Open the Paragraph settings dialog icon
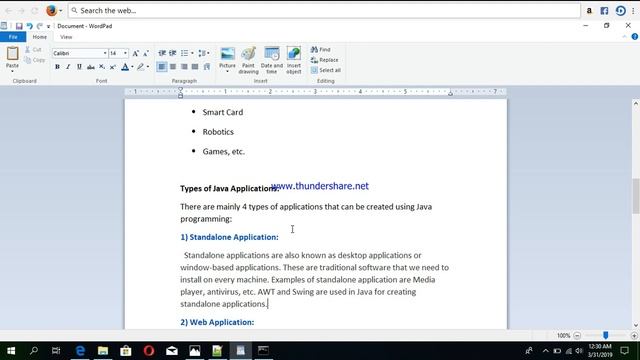Screen dimensions: 640x360 click(207, 67)
